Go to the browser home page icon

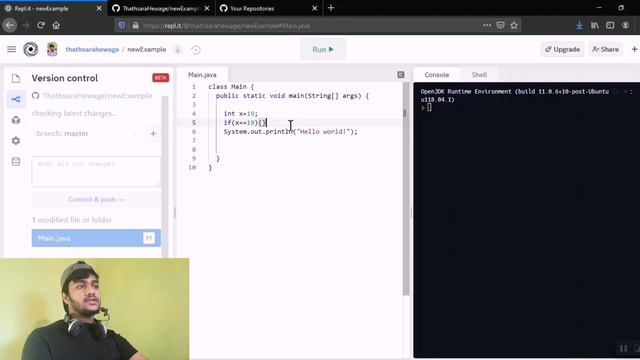click(56, 25)
